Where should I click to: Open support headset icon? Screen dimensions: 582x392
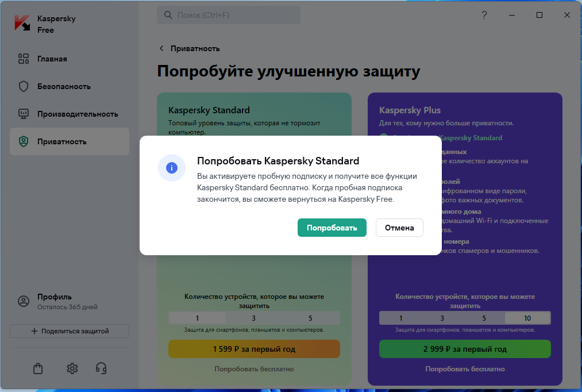point(101,368)
